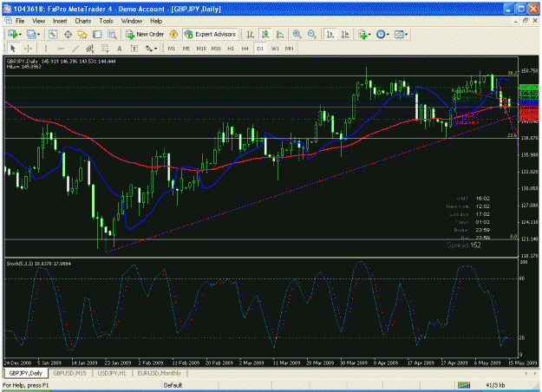The width and height of the screenshot is (542, 392).
Task: Switch timeframe to M5
Action: click(x=186, y=49)
